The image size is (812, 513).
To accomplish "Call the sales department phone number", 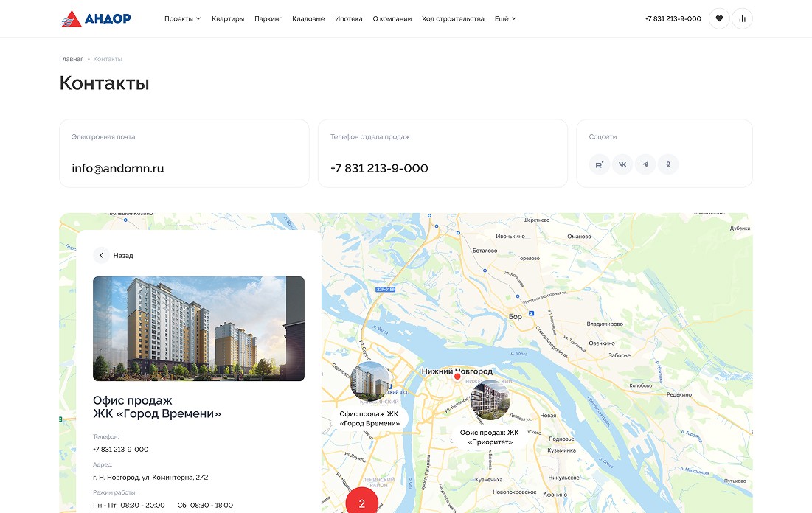I will click(x=379, y=168).
